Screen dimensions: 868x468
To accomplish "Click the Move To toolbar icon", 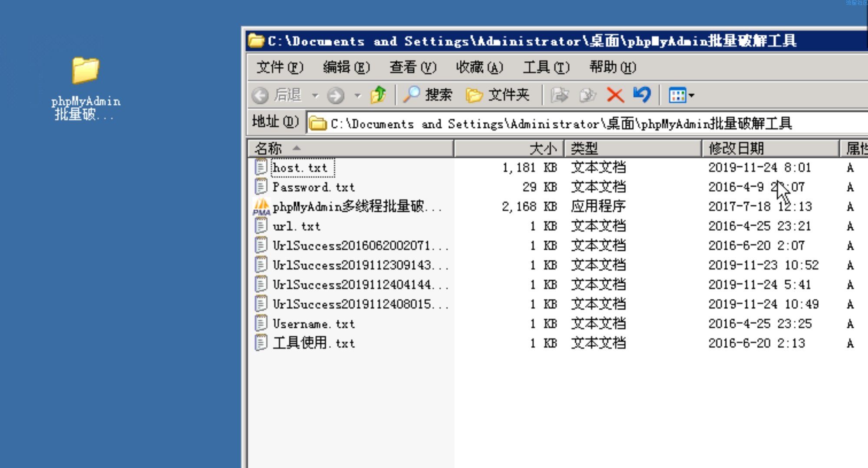I will point(559,95).
